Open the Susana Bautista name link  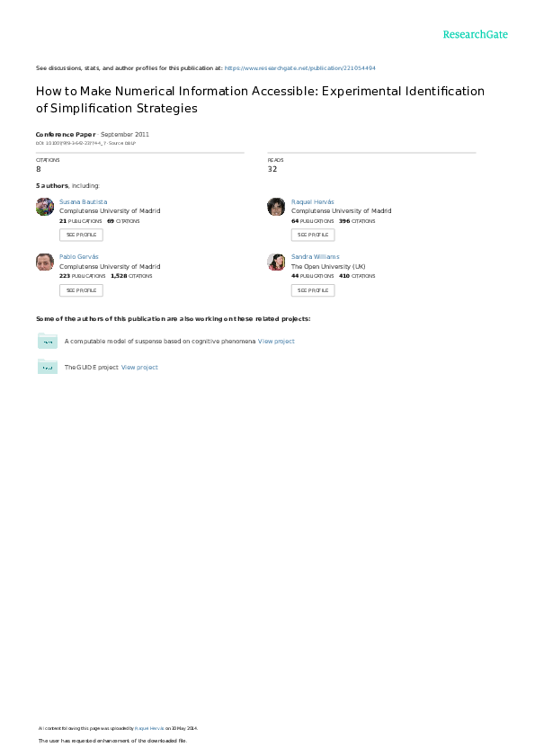[x=83, y=201]
